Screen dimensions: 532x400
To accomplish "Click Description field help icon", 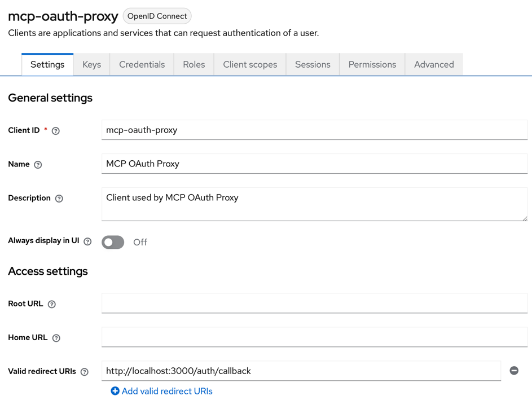I will pyautogui.click(x=59, y=199).
